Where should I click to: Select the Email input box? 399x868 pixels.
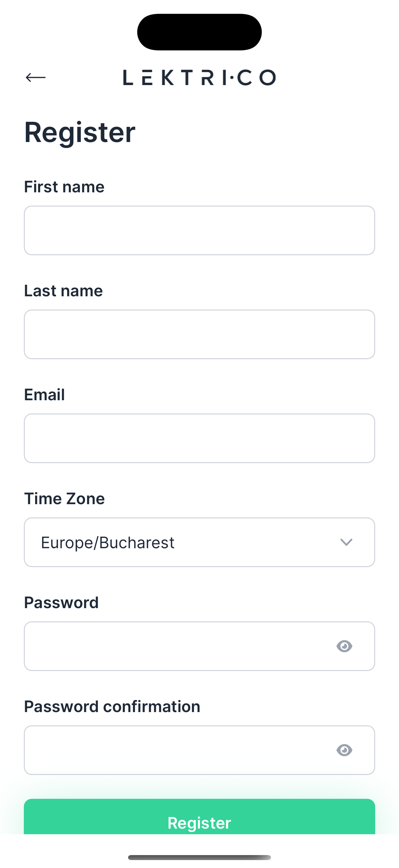tap(199, 438)
